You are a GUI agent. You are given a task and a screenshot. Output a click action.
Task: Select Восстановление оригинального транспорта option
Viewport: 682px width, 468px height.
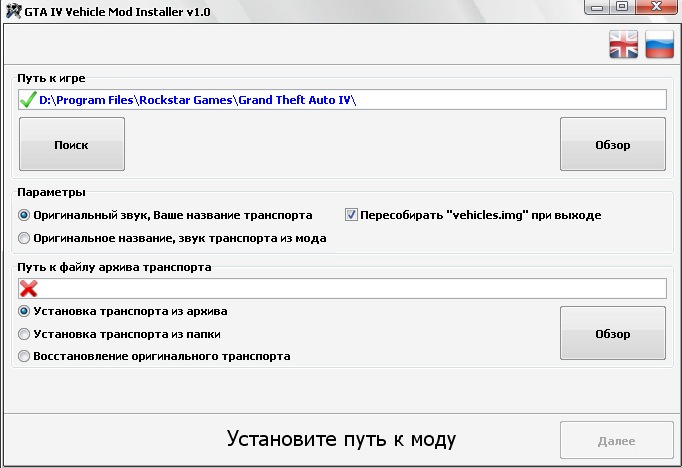point(154,356)
